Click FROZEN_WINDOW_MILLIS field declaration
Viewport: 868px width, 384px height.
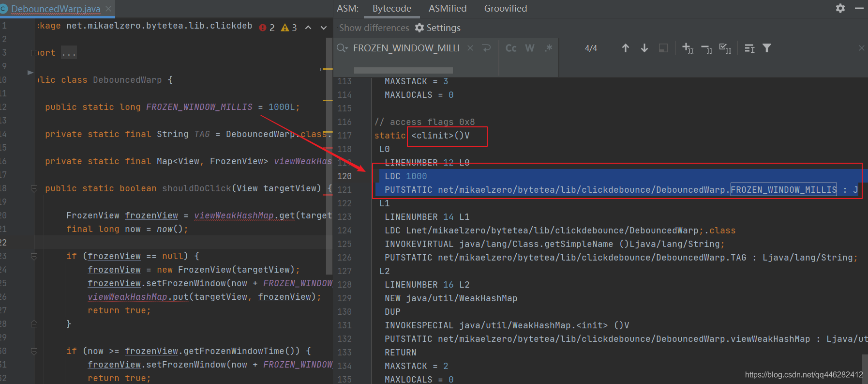pyautogui.click(x=199, y=107)
